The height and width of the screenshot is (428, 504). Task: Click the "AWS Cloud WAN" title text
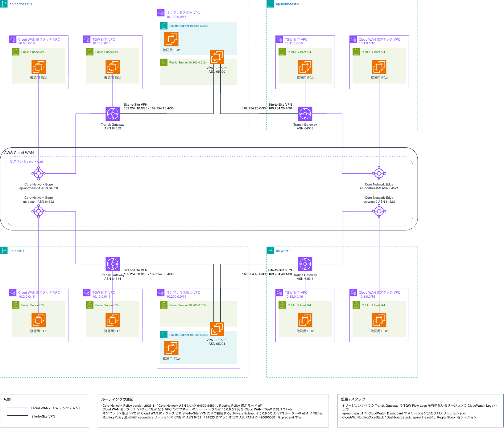coord(19,153)
